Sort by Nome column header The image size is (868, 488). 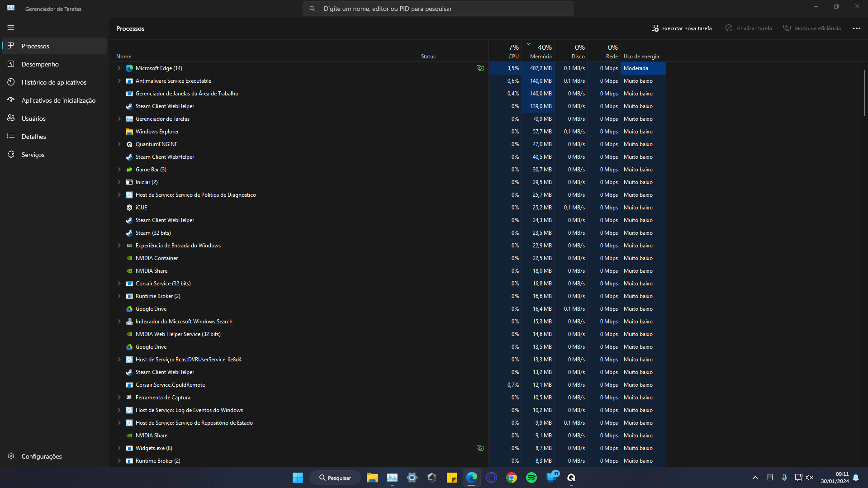point(264,51)
